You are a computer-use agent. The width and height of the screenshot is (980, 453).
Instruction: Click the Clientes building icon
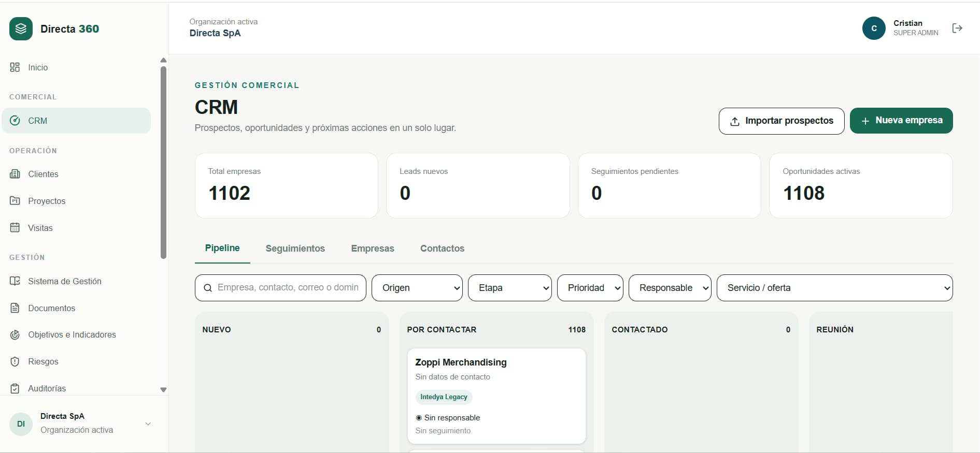coord(15,174)
